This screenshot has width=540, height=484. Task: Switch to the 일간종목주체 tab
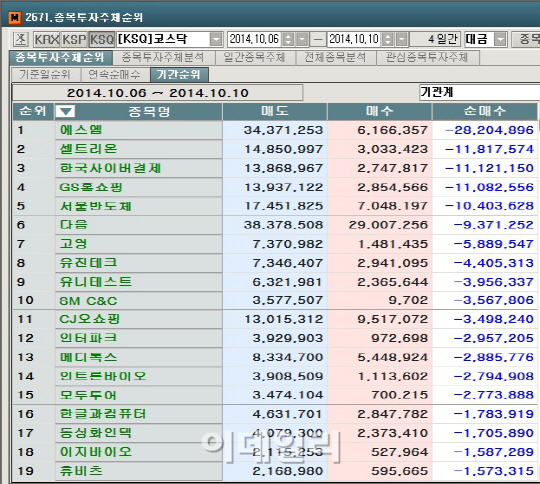[x=255, y=58]
